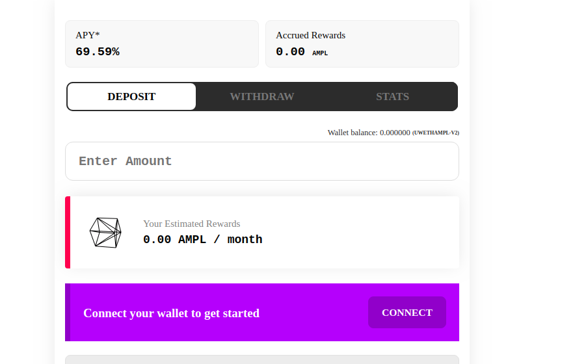588x364 pixels.
Task: Click the APY 69.59% value
Action: click(x=98, y=52)
